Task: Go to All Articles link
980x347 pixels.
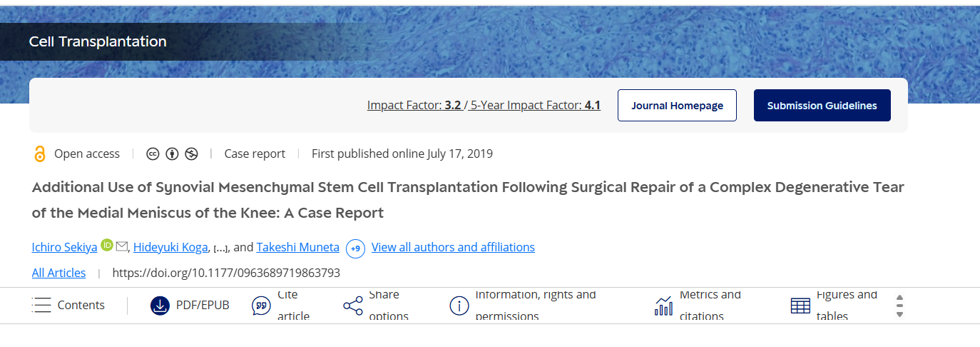Action: (58, 273)
